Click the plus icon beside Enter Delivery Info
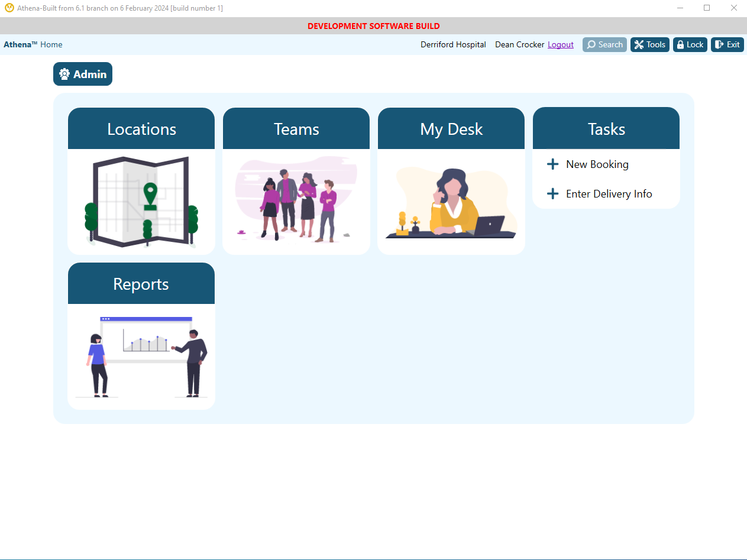 coord(552,194)
